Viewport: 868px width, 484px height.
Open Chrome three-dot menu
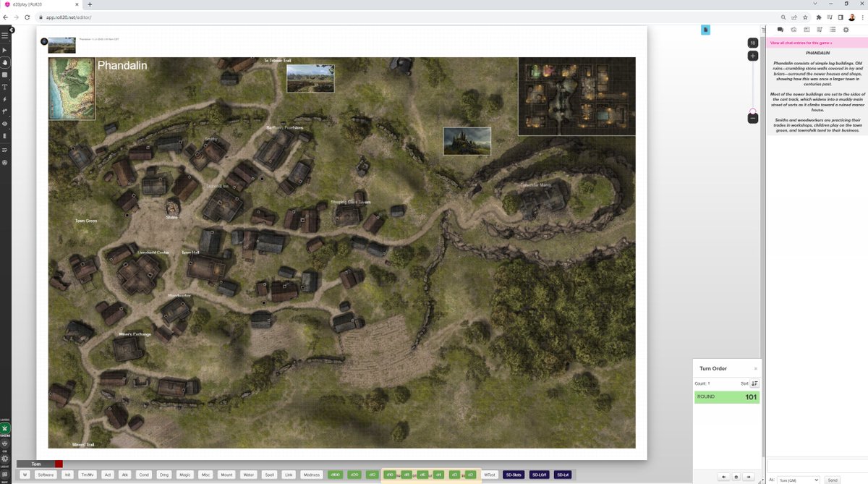[862, 17]
